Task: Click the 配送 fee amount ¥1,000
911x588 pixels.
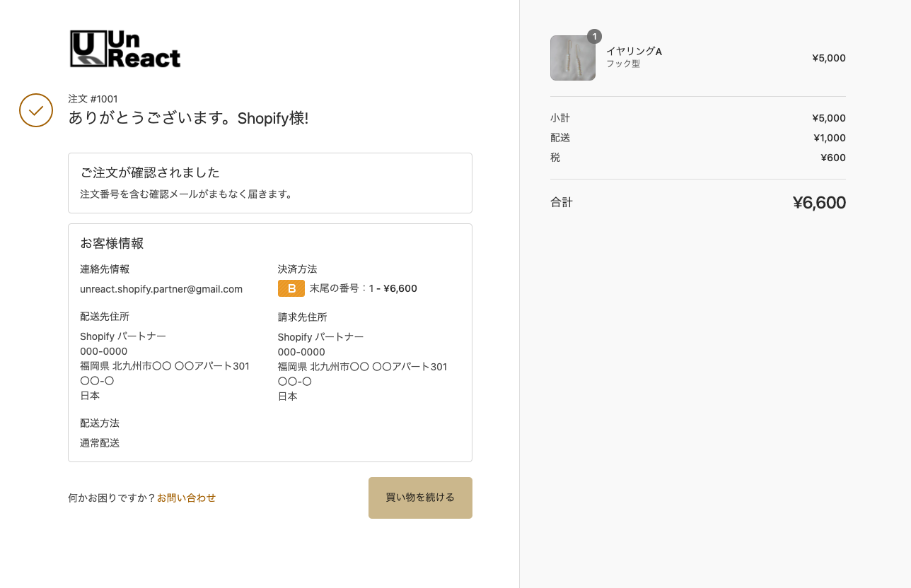Action: click(829, 138)
